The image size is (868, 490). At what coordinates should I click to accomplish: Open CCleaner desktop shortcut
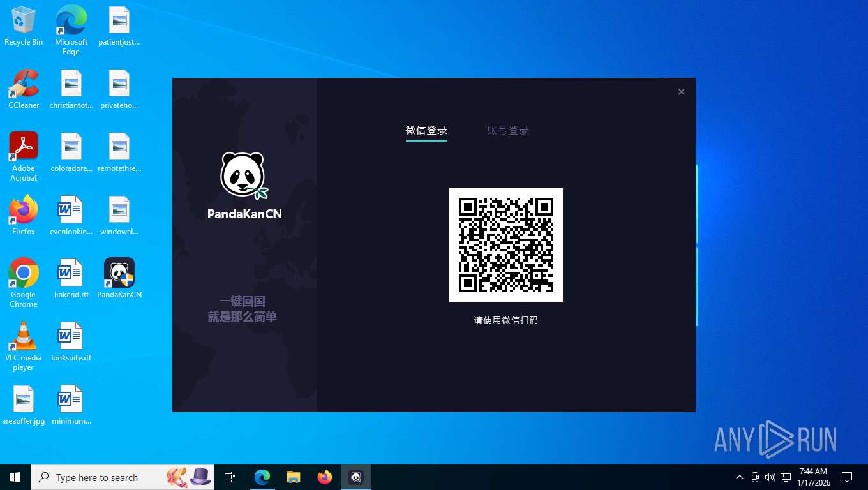tap(24, 89)
